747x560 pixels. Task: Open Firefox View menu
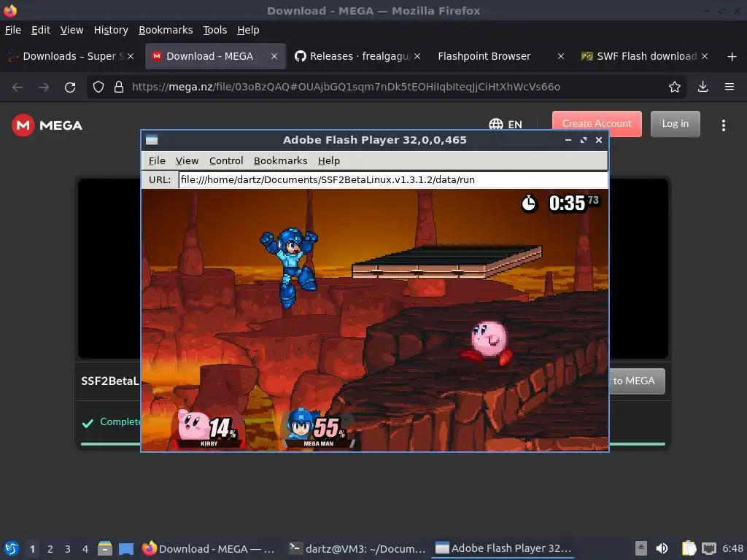tap(71, 30)
